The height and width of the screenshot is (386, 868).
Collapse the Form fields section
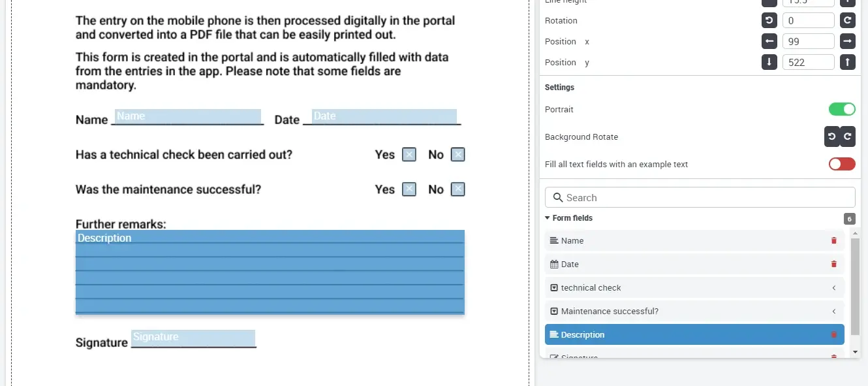pyautogui.click(x=548, y=218)
